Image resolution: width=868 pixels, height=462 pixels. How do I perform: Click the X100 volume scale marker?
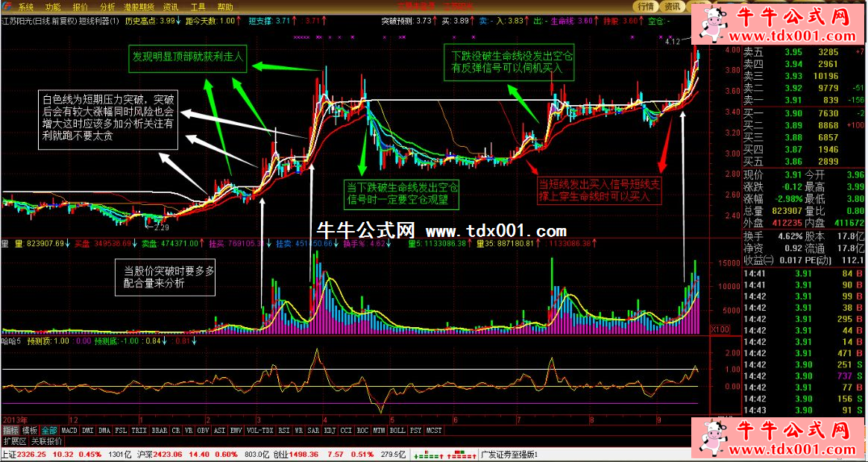(x=720, y=329)
